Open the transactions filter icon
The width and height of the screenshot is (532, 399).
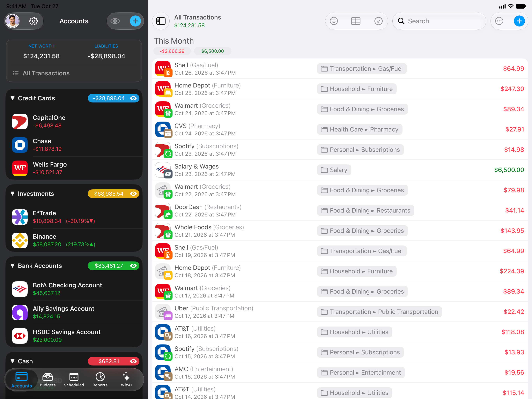[x=334, y=21]
